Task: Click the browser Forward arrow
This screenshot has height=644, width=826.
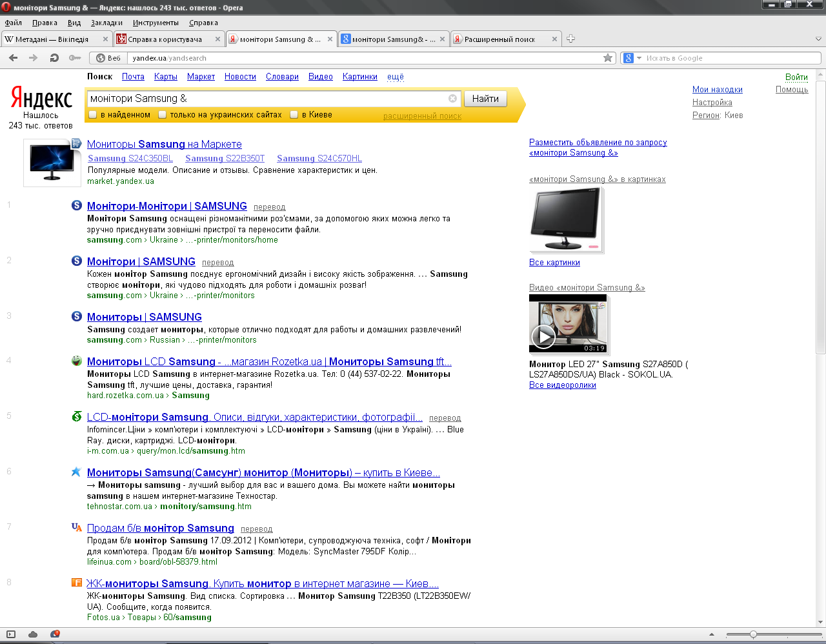Action: click(33, 58)
